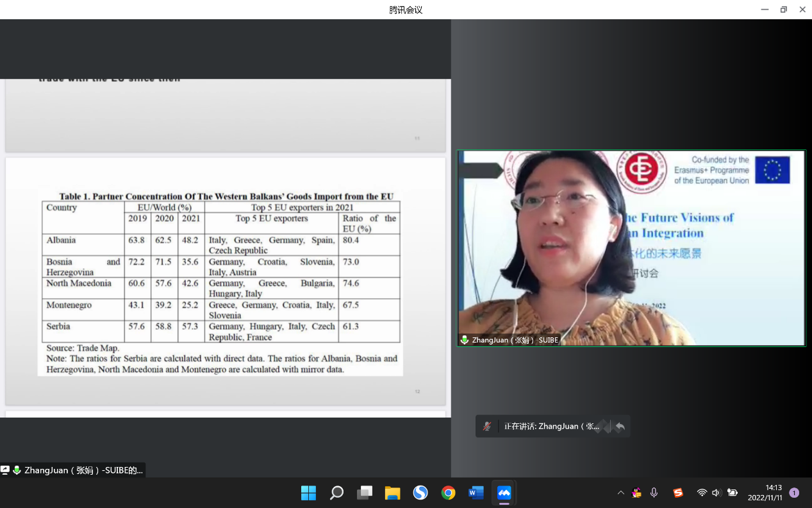Click ZhangJuan SUIBE name label on video
This screenshot has height=508, width=812.
[x=515, y=340]
